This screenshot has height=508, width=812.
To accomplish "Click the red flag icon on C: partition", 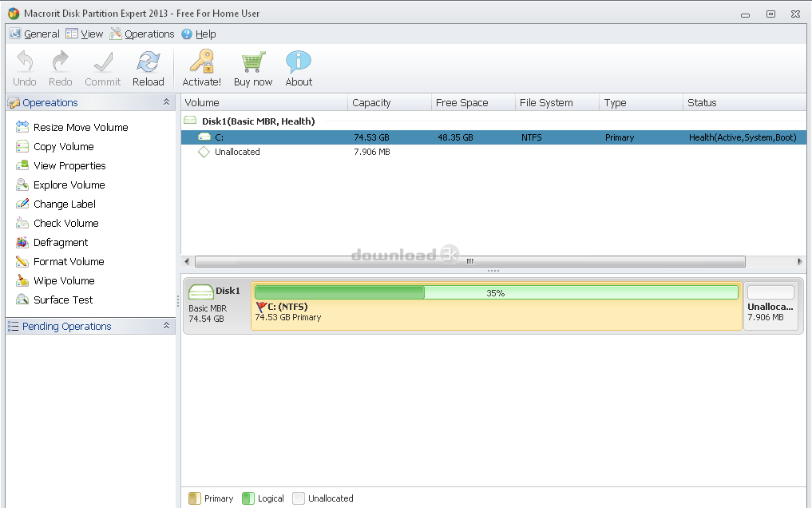I will (x=262, y=307).
